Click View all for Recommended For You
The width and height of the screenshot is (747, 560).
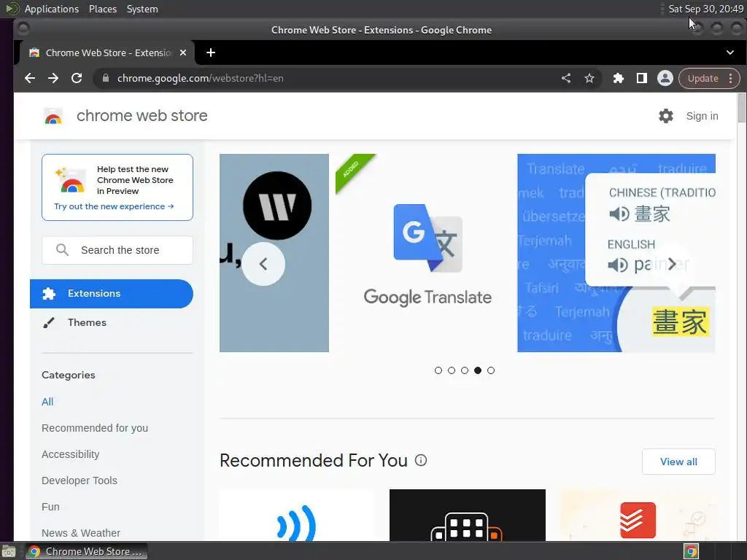tap(678, 462)
